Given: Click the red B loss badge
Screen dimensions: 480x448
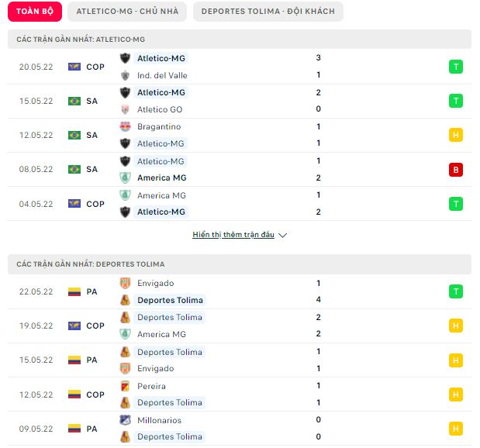Looking at the screenshot, I should [456, 170].
